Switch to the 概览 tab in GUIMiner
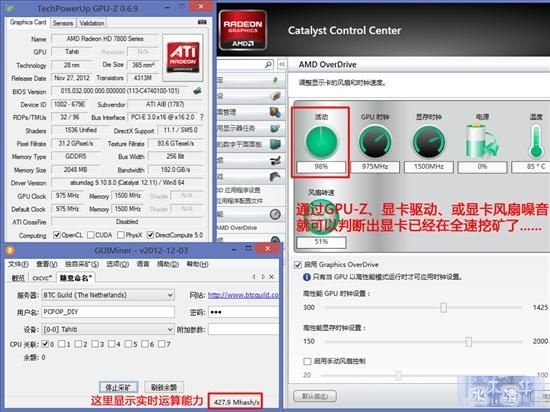550x412 pixels. (18, 278)
